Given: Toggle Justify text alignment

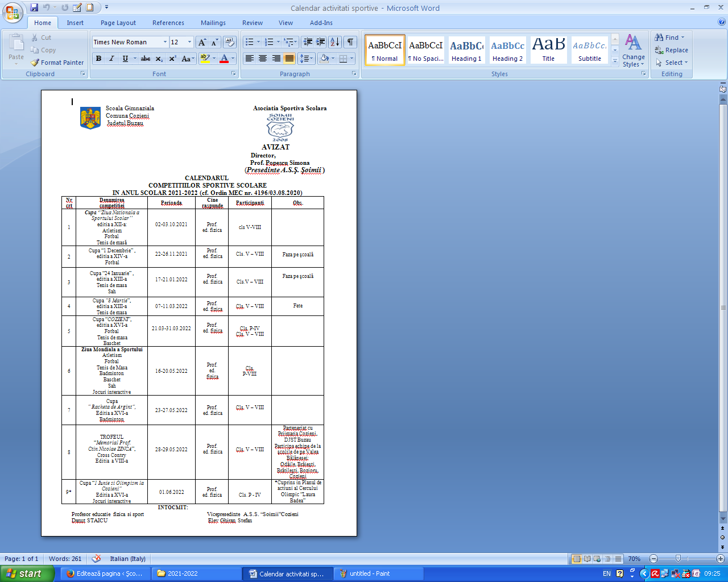Looking at the screenshot, I should pos(289,59).
